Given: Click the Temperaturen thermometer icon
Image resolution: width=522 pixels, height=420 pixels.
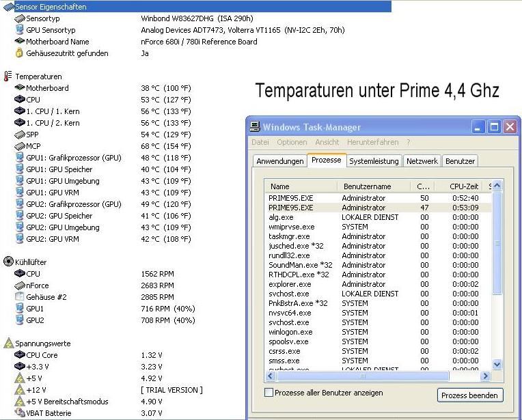Looking at the screenshot, I should point(8,76).
